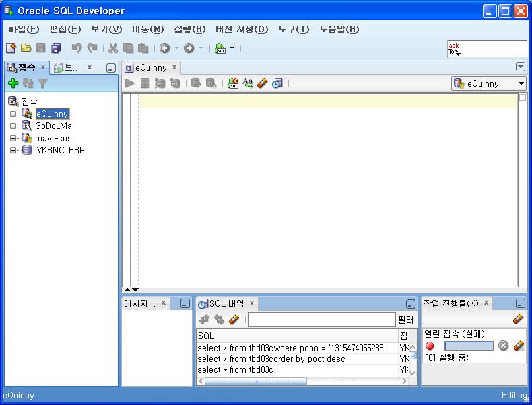This screenshot has width=532, height=405.
Task: Open the 편집(E) menu
Action: point(65,29)
